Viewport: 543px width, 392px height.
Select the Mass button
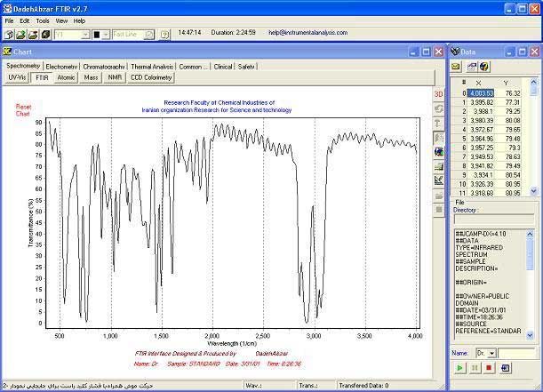(91, 77)
